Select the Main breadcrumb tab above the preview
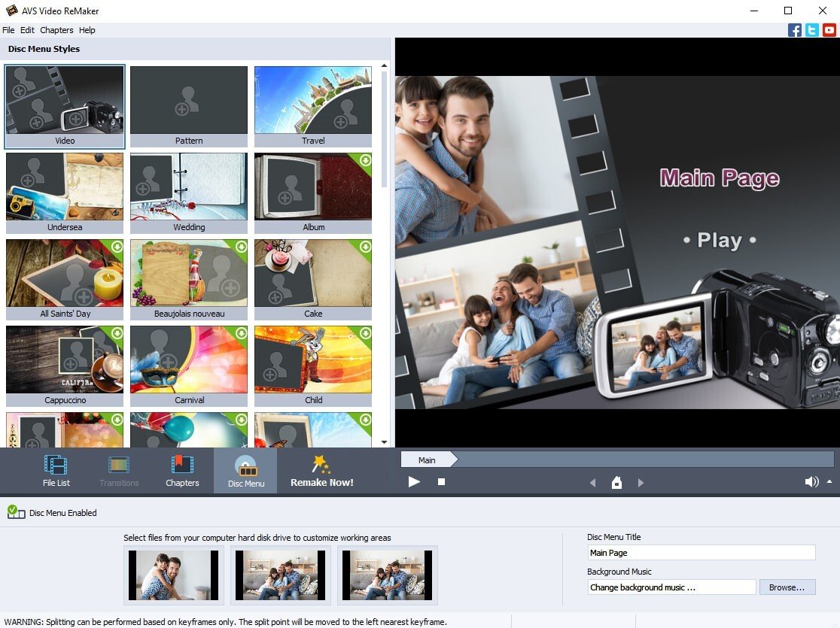 tap(427, 459)
